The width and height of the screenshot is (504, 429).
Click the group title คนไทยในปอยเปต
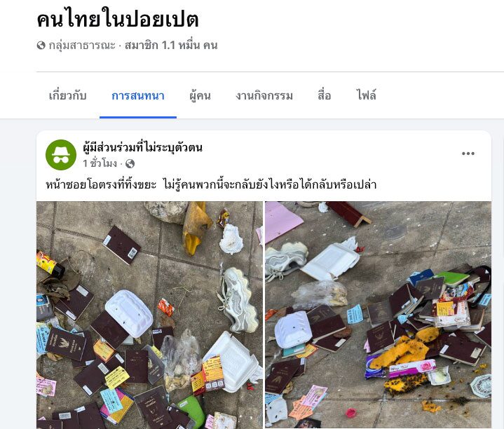[118, 20]
